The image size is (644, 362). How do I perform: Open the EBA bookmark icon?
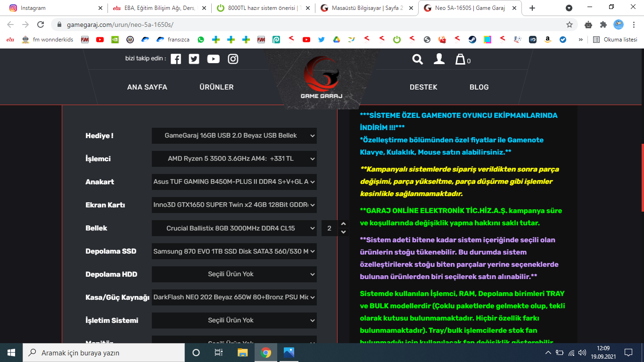pyautogui.click(x=10, y=40)
